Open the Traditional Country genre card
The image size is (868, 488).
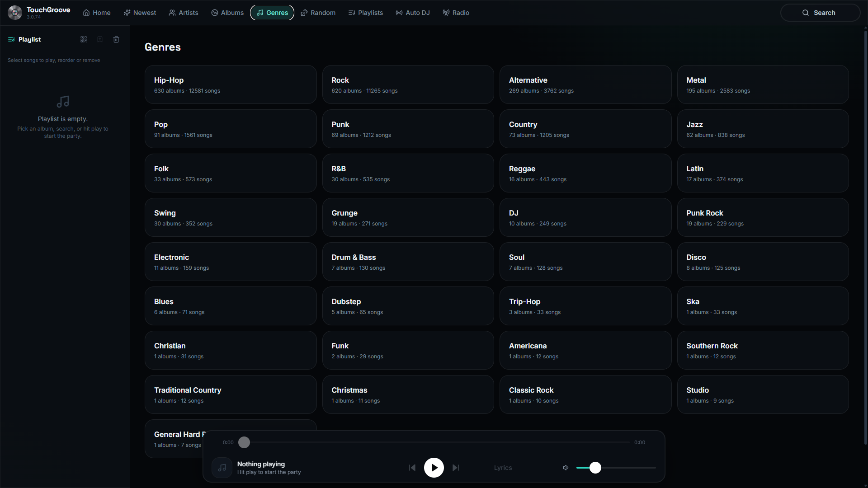(231, 394)
